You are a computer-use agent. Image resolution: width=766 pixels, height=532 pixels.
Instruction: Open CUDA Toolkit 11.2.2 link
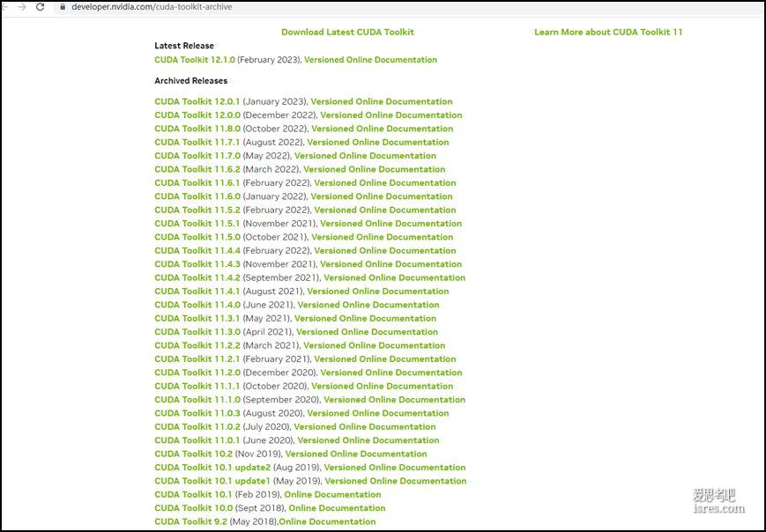[197, 345]
